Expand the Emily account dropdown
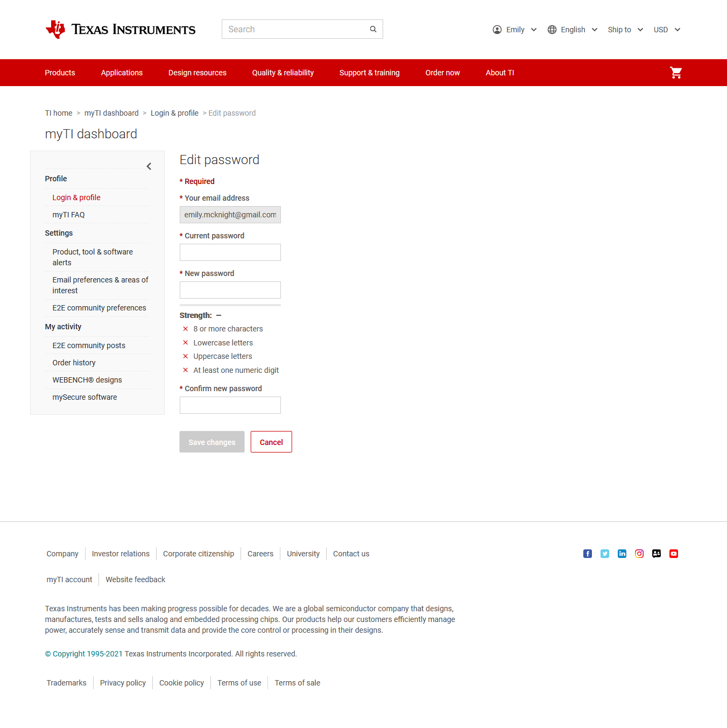 coord(514,30)
